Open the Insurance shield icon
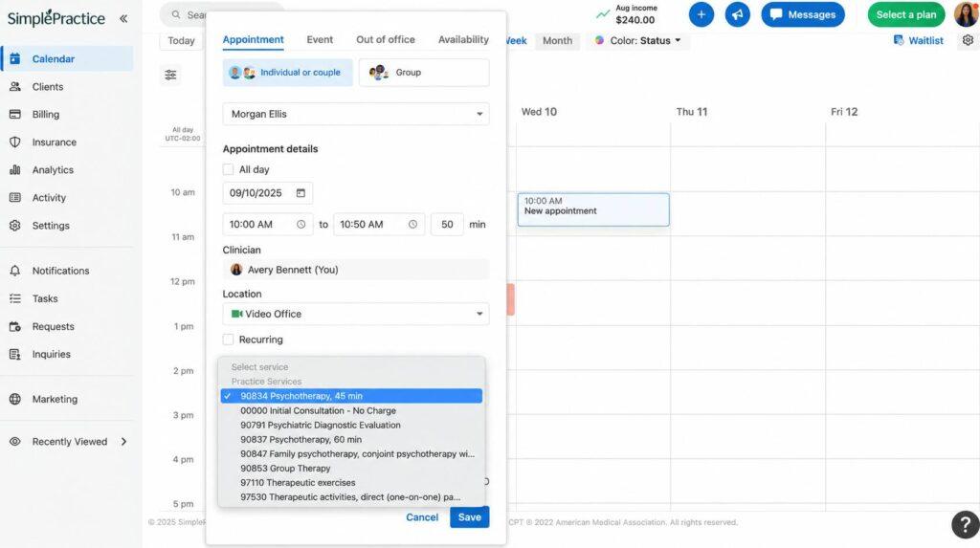 point(15,142)
